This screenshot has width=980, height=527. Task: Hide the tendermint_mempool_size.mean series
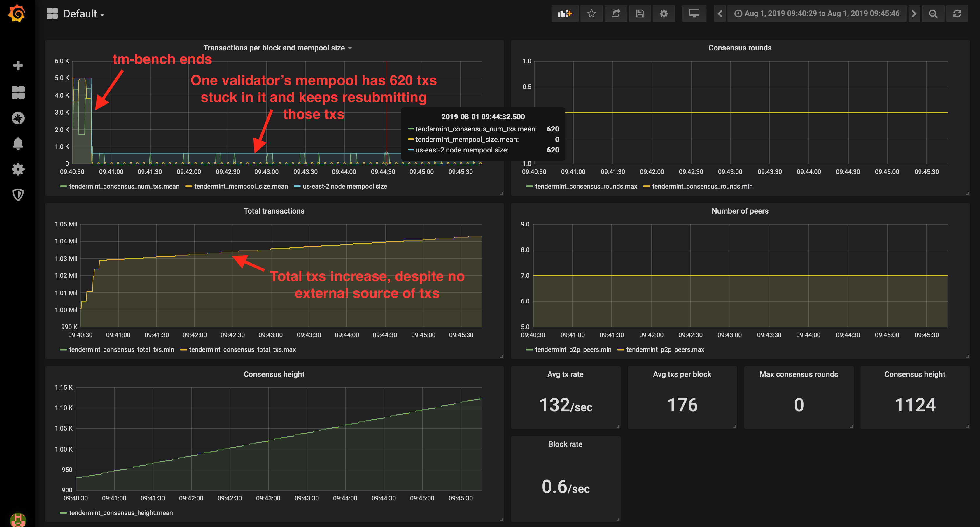click(241, 186)
